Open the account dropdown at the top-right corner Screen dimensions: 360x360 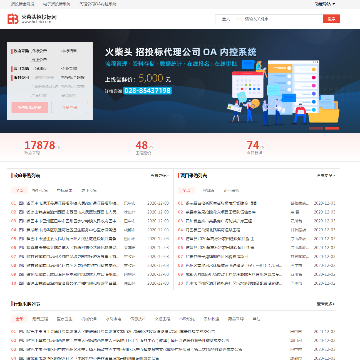click(325, 4)
